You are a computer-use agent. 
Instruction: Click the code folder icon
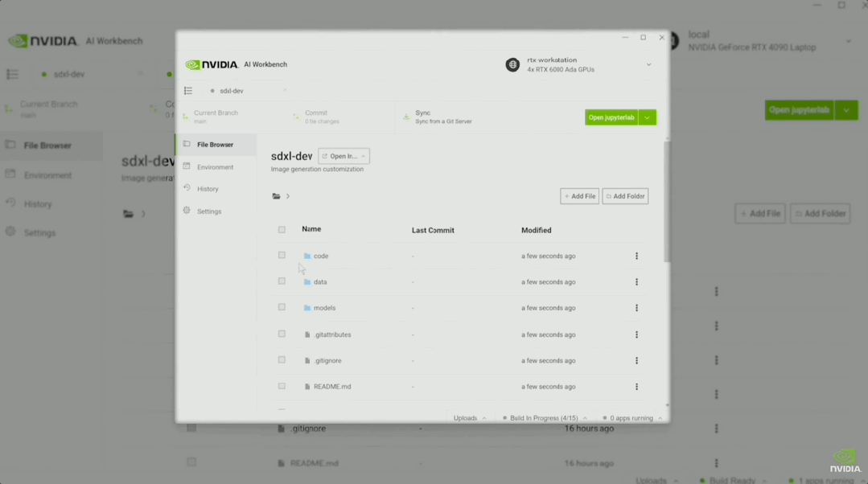[x=307, y=256]
